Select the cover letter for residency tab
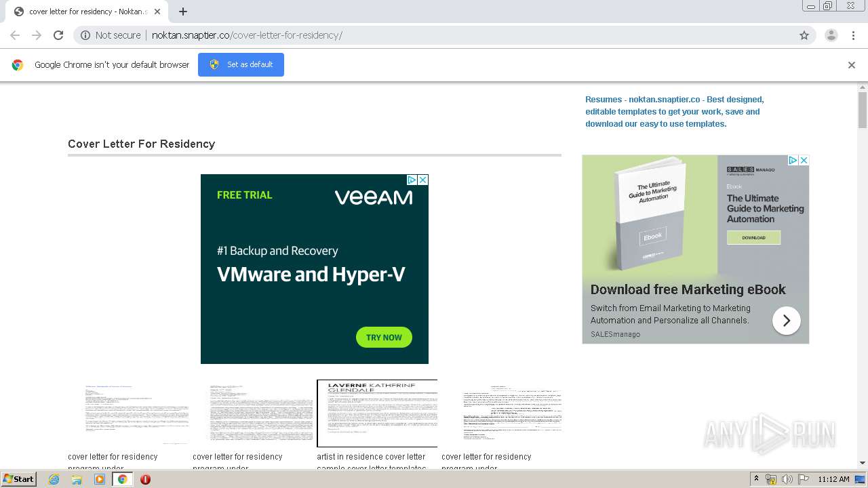The image size is (868, 488). (87, 12)
